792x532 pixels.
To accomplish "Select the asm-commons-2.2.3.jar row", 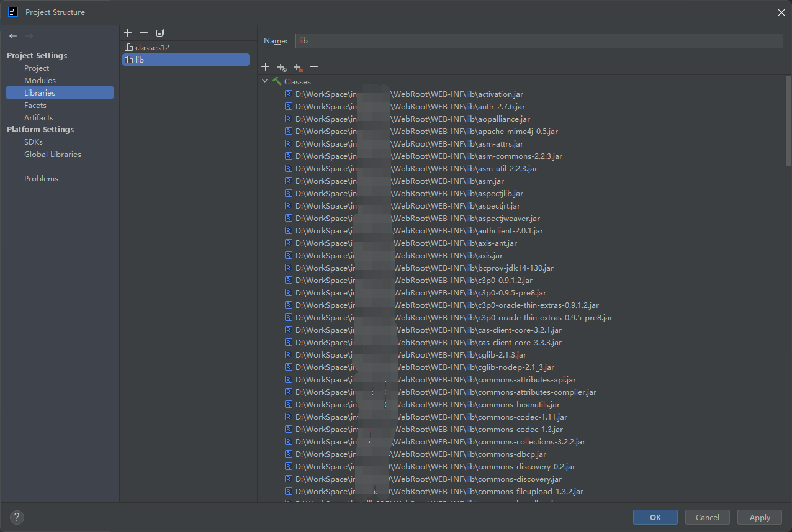I will point(423,156).
